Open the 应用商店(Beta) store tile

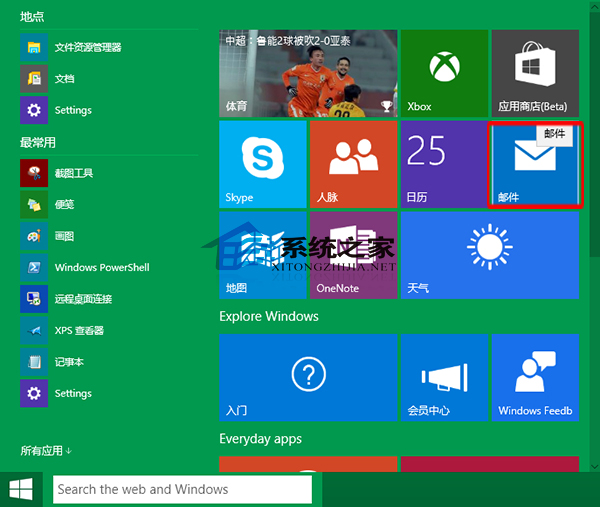point(535,73)
